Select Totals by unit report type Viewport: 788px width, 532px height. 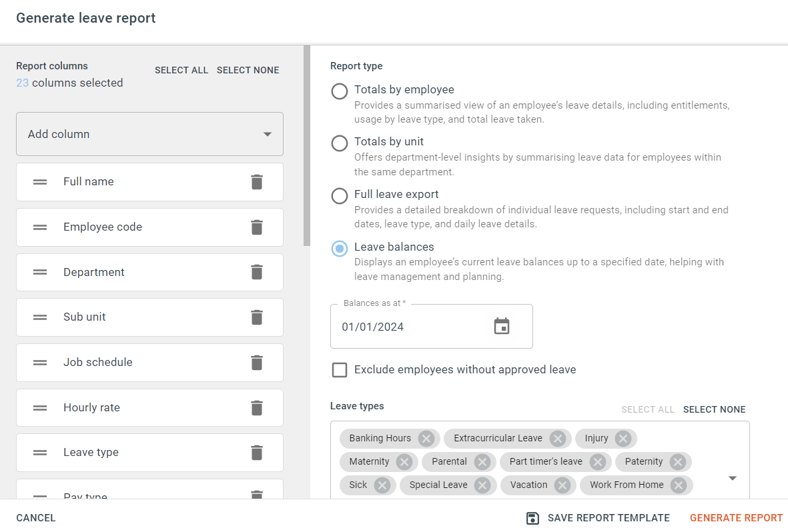tap(339, 143)
